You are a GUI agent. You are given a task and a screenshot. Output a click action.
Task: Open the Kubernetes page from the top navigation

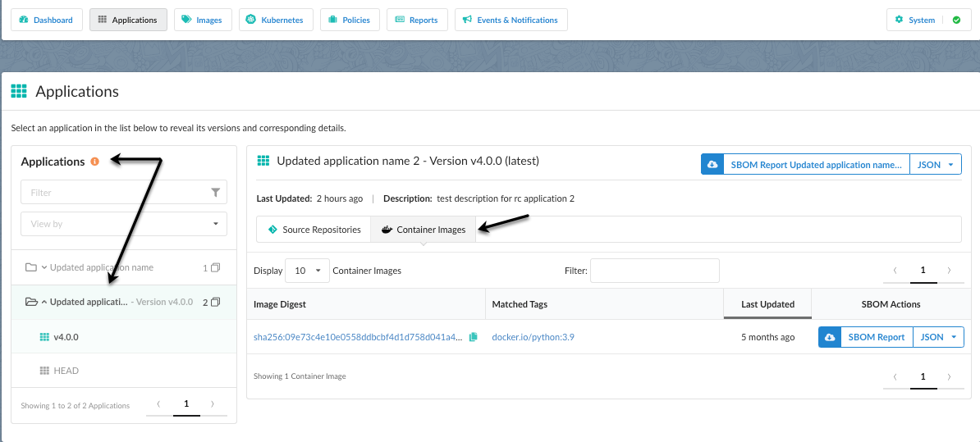click(276, 20)
